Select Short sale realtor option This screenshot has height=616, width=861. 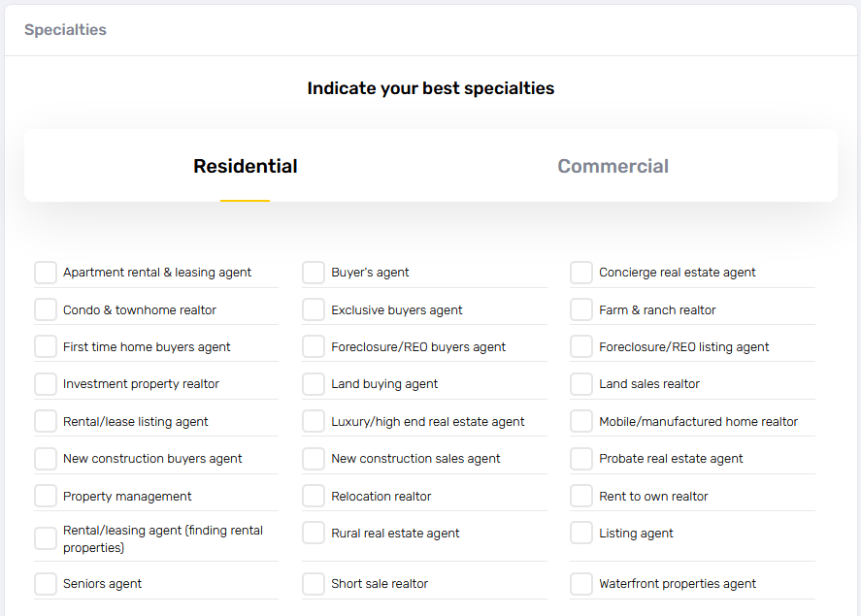pos(314,584)
